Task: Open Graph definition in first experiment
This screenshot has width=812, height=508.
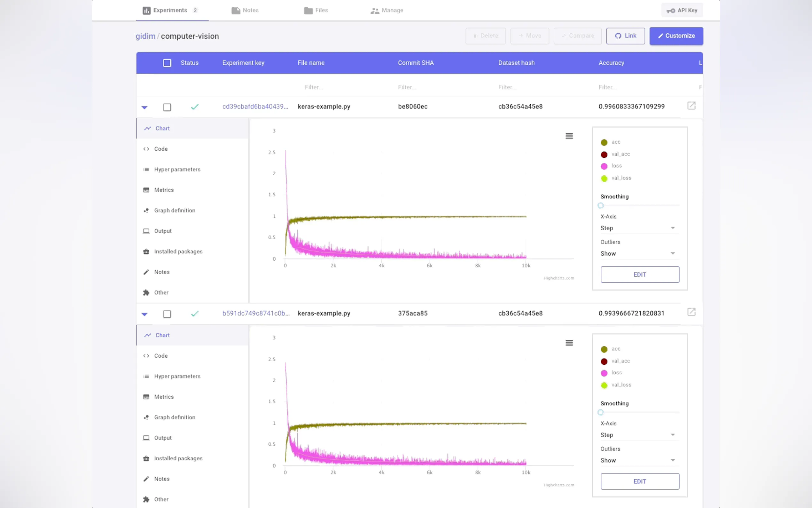Action: pyautogui.click(x=175, y=210)
